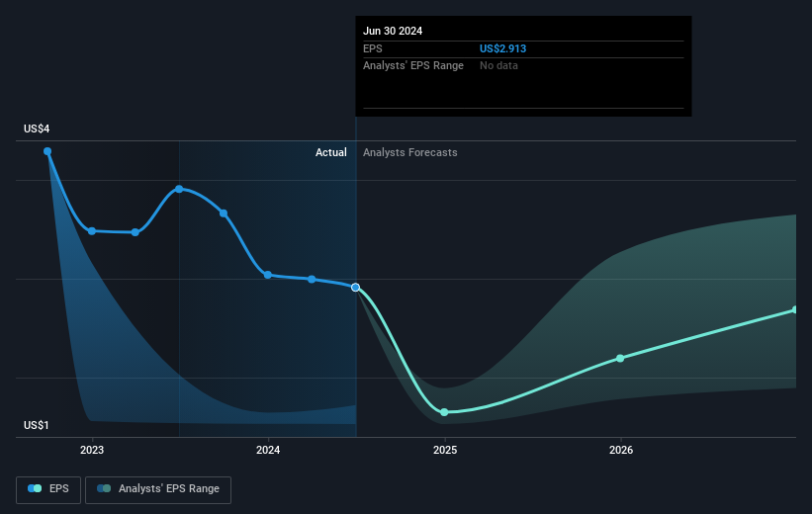Click the 2026 x-axis label
Viewport: 812px width, 514px height.
pos(621,451)
